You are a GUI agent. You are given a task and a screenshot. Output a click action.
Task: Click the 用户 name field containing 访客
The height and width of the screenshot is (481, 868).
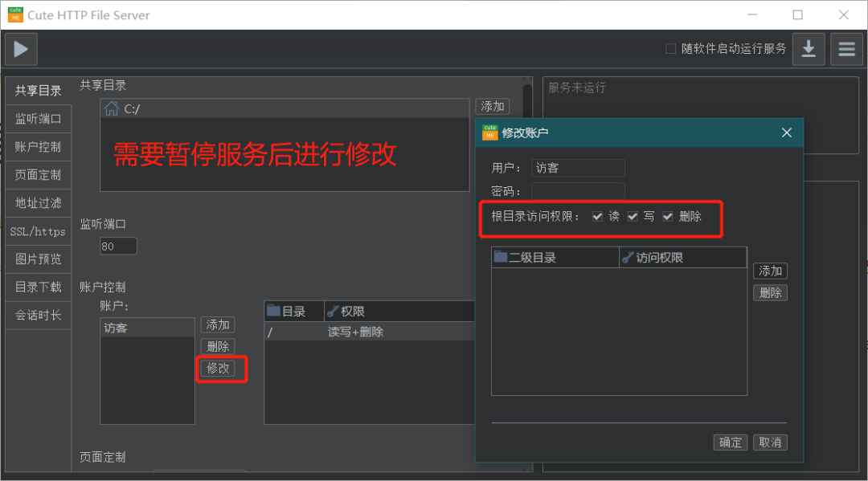point(578,168)
